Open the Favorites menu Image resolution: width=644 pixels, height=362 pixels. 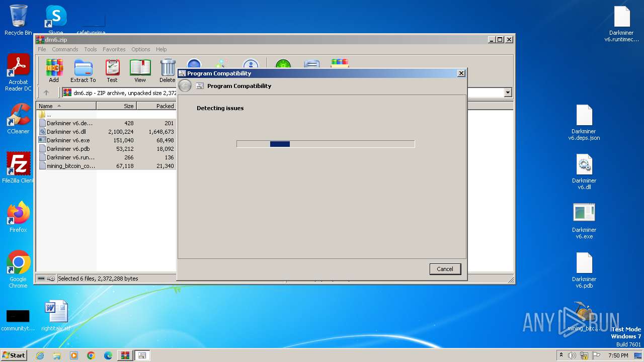(x=114, y=49)
